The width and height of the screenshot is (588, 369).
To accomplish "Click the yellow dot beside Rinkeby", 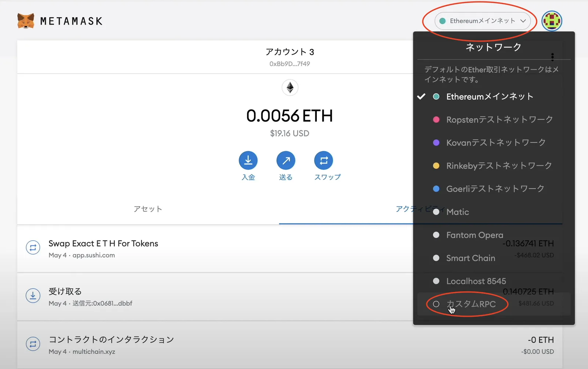I will pyautogui.click(x=436, y=166).
